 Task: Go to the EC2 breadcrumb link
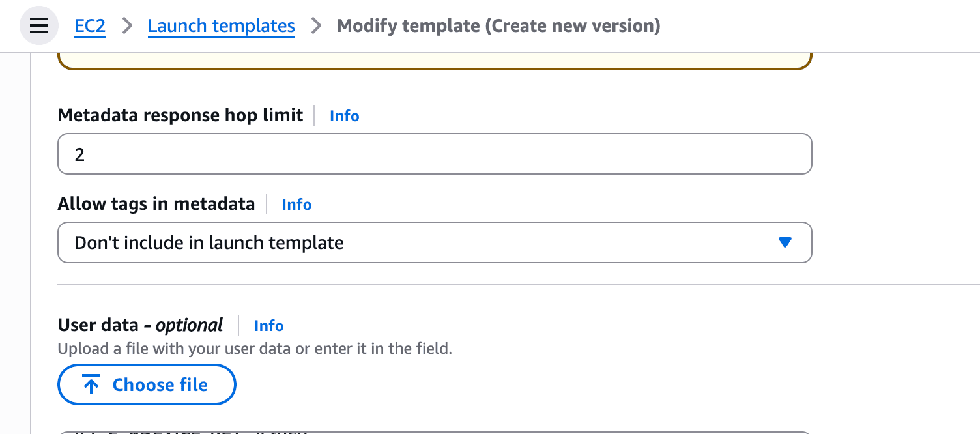click(x=90, y=26)
